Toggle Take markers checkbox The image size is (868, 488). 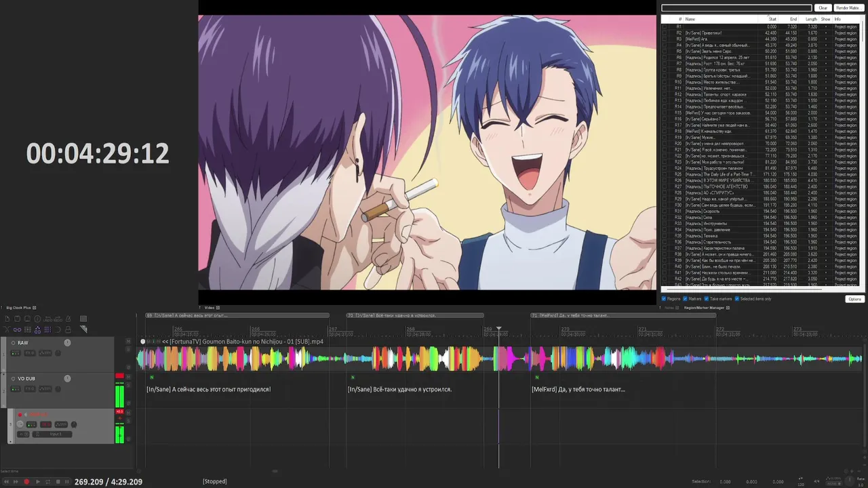point(706,299)
